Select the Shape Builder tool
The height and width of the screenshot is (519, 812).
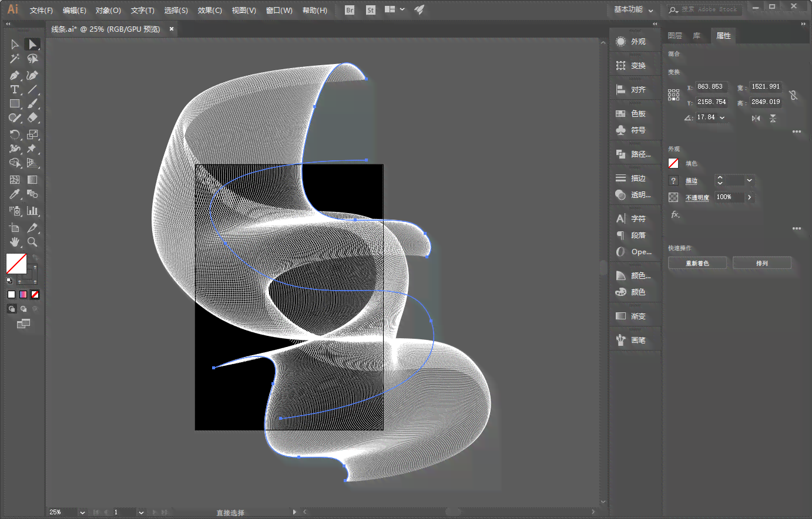point(15,163)
